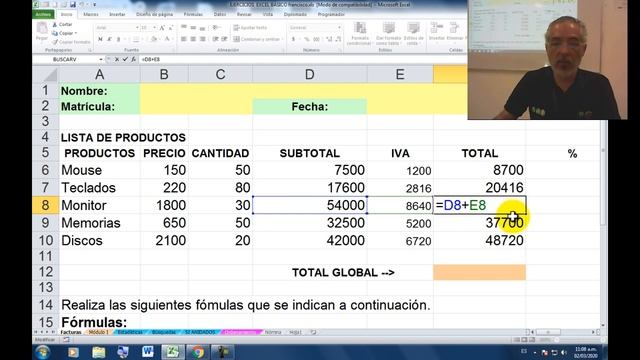Toggle underline (S) formatting
640x360 pixels.
(118, 39)
